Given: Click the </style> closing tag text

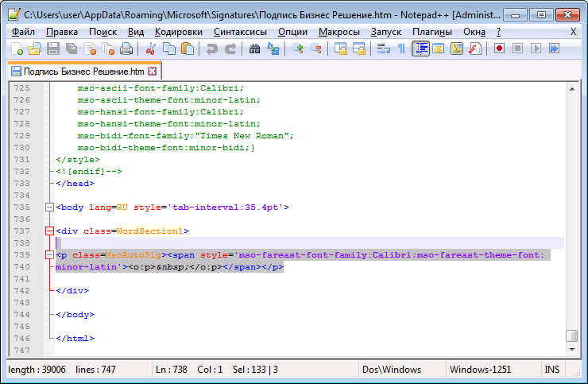Looking at the screenshot, I should click(x=78, y=160).
